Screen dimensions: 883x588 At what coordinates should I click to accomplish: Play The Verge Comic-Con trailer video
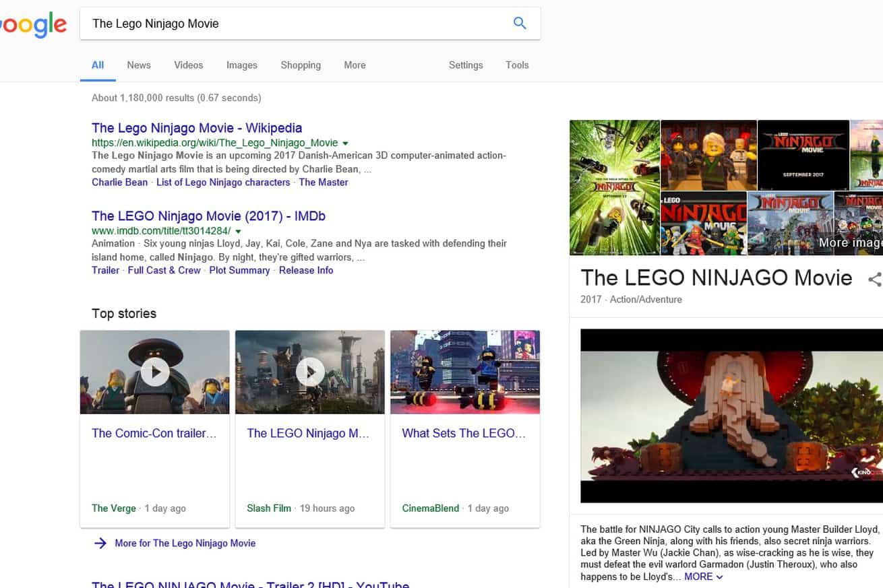[x=155, y=372]
